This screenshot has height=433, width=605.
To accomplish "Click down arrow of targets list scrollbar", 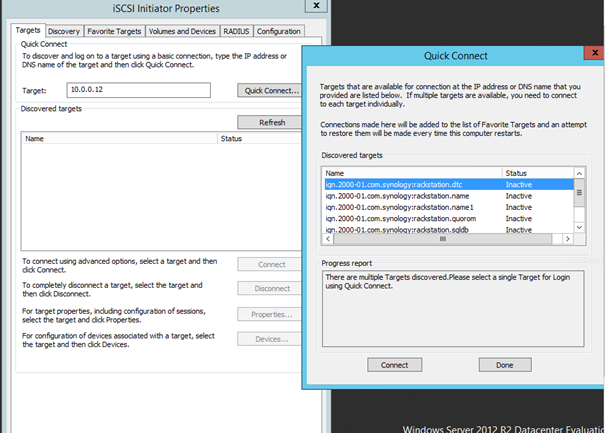I will pos(579,228).
